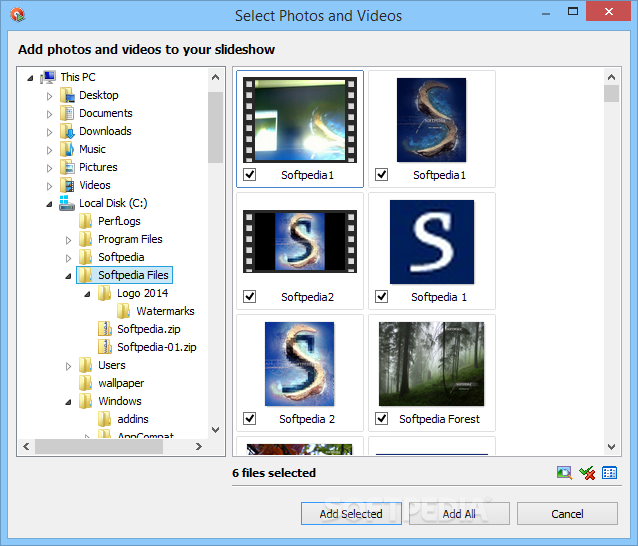Click the Documents folder icon

(68, 113)
